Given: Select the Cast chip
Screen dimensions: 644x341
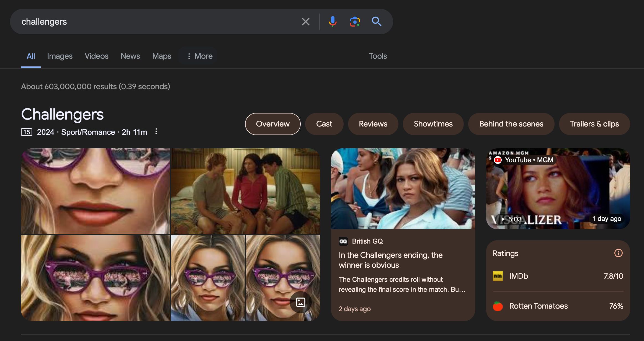Looking at the screenshot, I should coord(324,124).
